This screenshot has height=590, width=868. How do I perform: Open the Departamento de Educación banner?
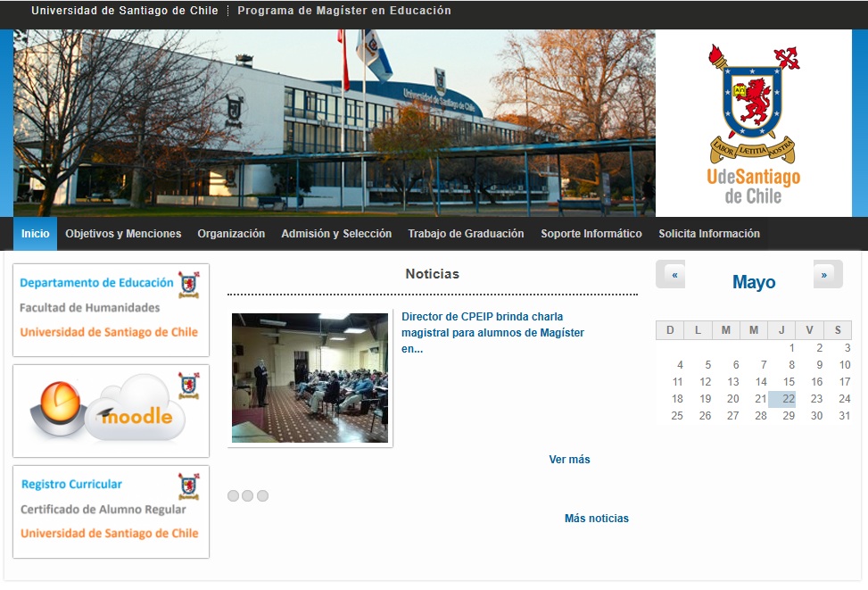point(111,309)
